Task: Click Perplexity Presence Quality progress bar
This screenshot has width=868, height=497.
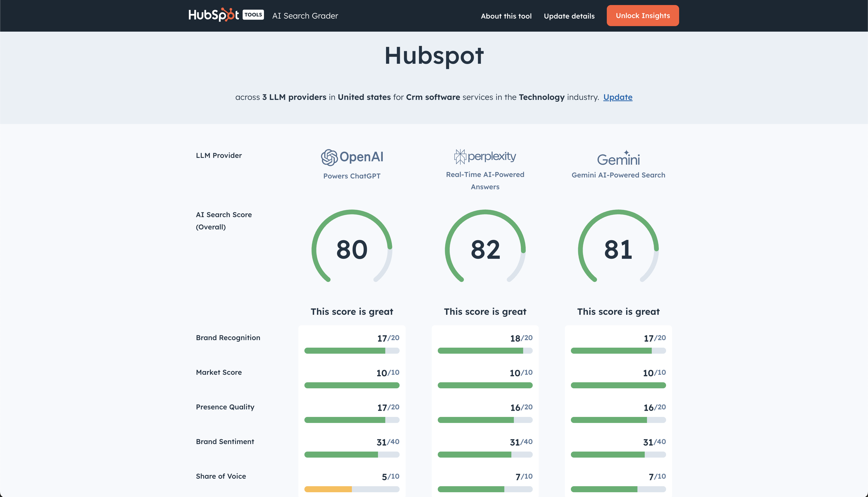Action: coord(485,420)
